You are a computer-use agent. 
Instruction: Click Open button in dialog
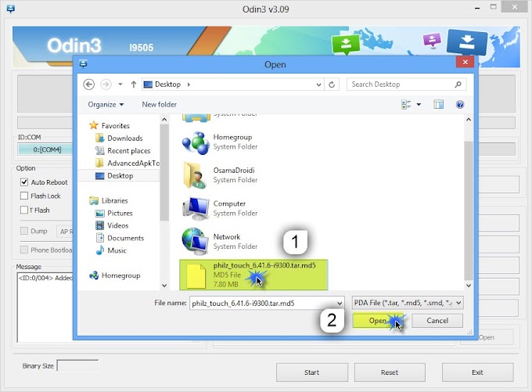coord(378,321)
